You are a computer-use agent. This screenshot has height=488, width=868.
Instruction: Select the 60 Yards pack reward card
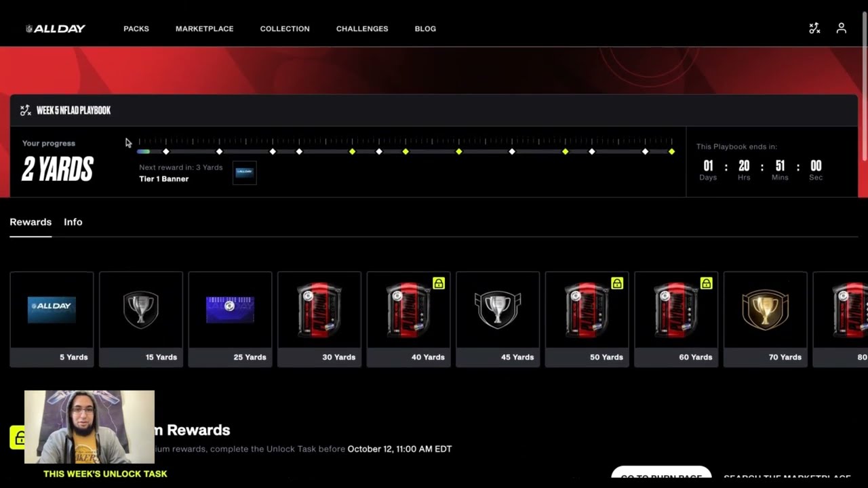tap(676, 319)
